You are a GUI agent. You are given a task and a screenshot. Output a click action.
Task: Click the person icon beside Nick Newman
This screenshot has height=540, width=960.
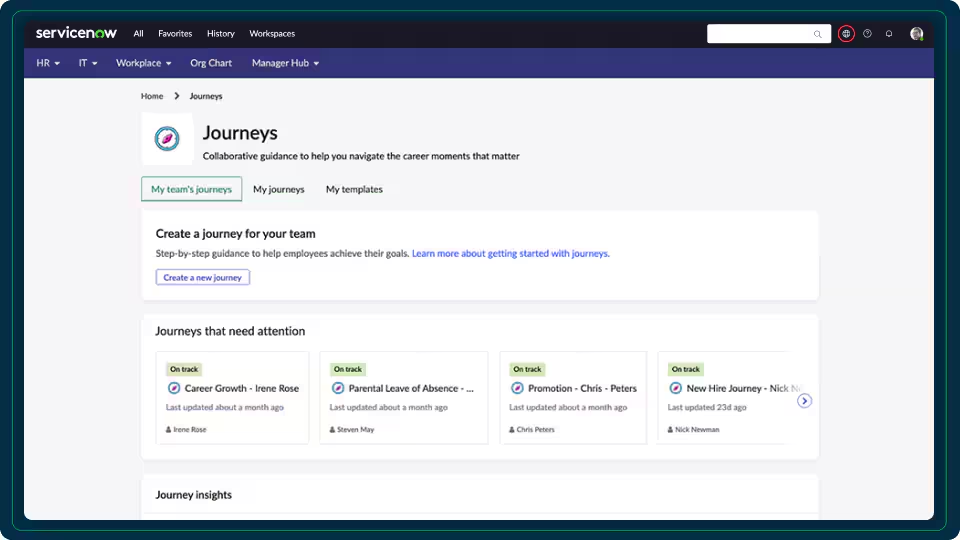click(670, 430)
